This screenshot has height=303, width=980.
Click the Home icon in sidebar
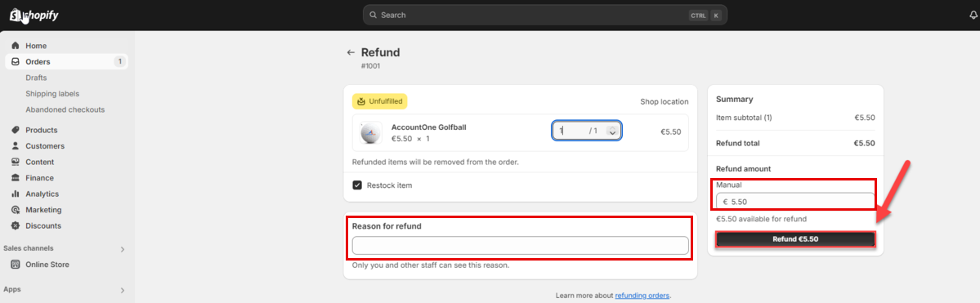(16, 46)
